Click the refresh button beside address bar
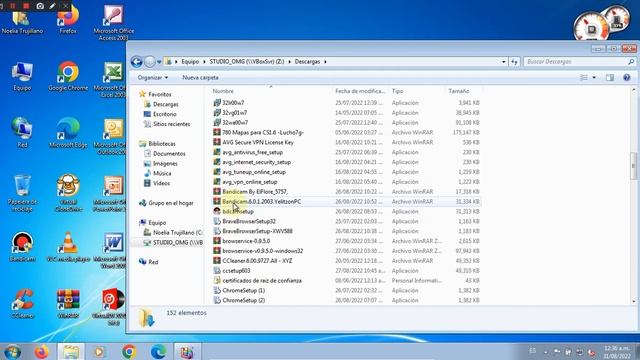 (514, 62)
